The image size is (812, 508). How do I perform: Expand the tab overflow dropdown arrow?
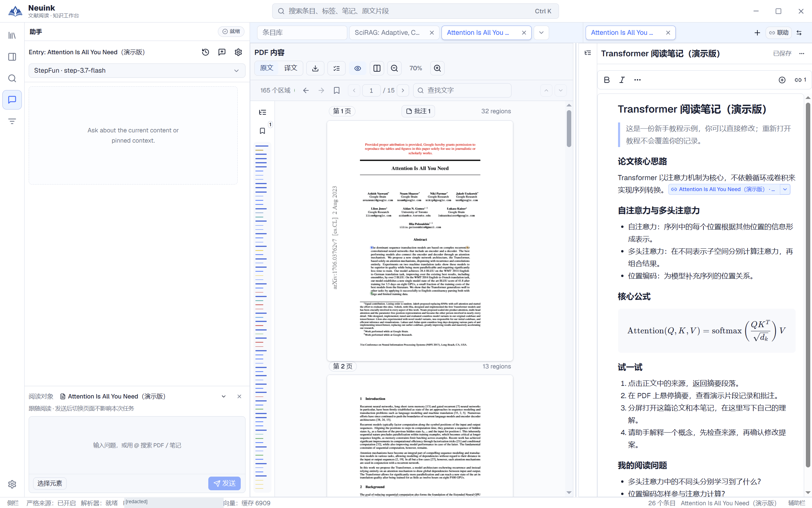click(541, 33)
